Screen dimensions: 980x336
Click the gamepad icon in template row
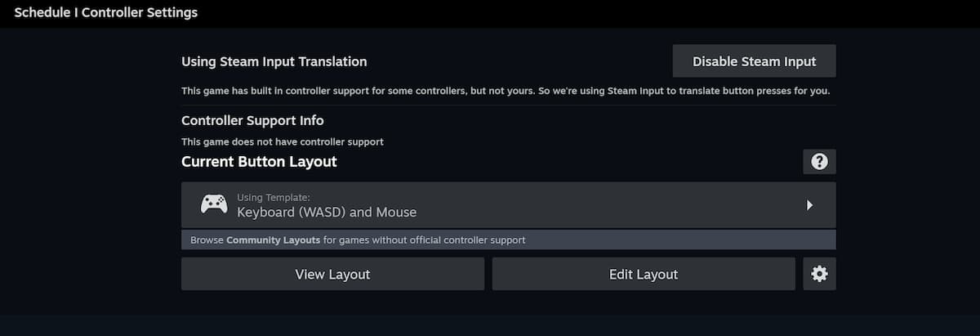coord(214,204)
